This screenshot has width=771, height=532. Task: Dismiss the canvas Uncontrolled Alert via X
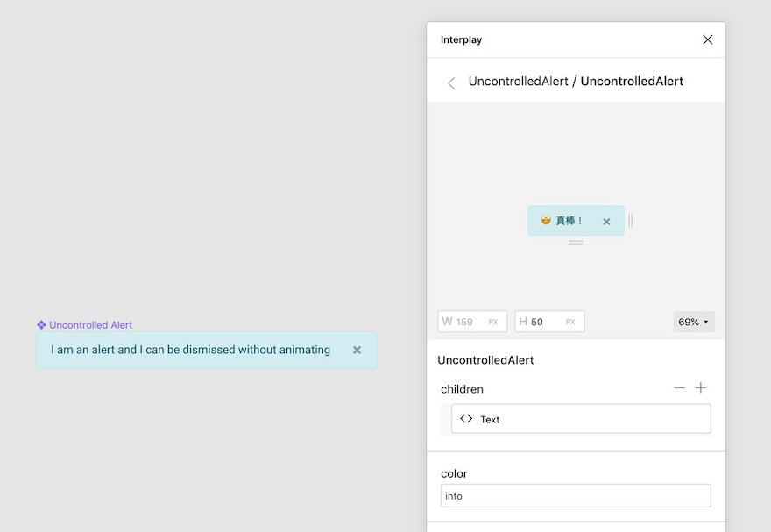tap(357, 350)
